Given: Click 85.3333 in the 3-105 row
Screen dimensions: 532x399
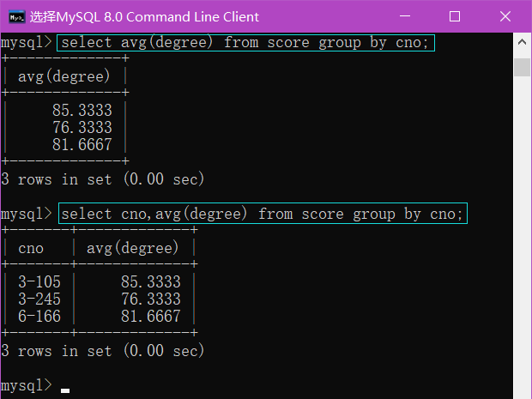Looking at the screenshot, I should [x=151, y=282].
